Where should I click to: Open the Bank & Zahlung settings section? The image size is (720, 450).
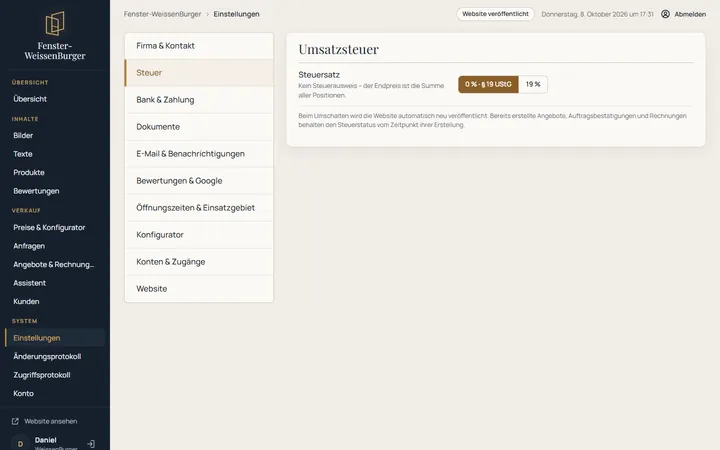[x=199, y=100]
